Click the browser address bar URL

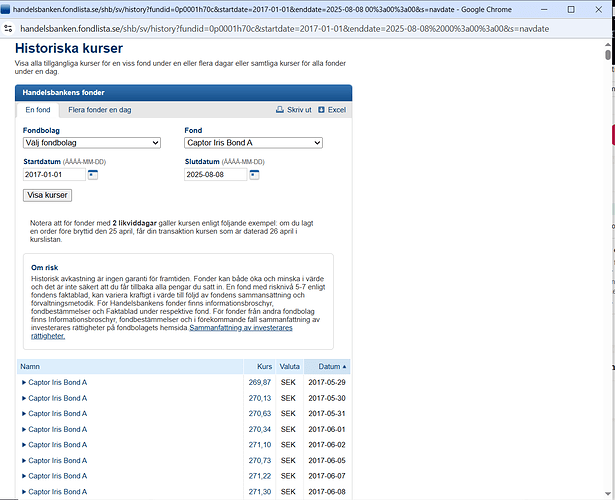pos(284,29)
